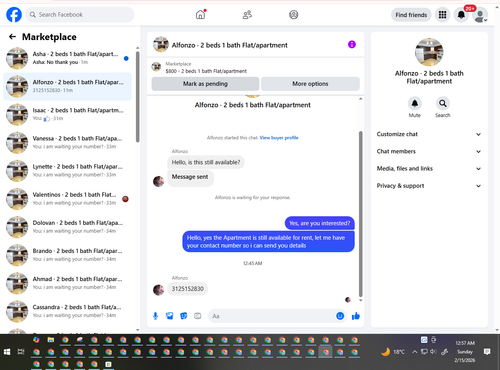Choose a GIF icon
The image size is (500, 370).
point(198,316)
